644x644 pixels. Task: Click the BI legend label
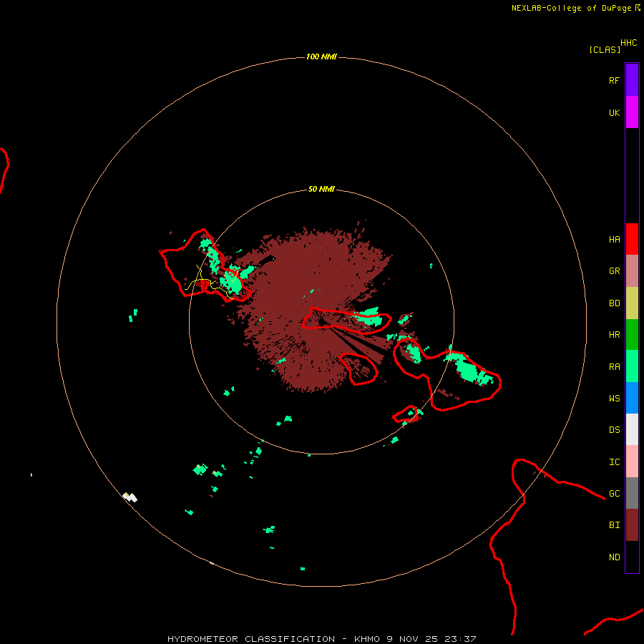tap(615, 525)
